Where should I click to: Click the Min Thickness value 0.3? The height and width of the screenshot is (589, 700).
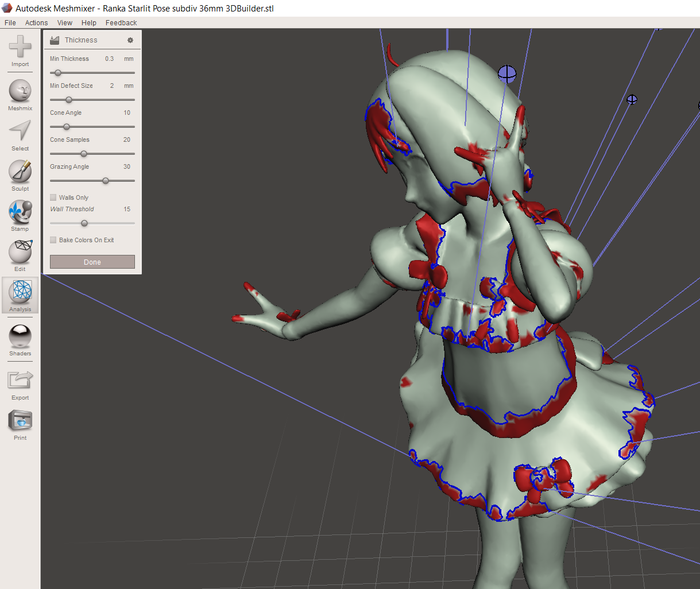pos(109,59)
